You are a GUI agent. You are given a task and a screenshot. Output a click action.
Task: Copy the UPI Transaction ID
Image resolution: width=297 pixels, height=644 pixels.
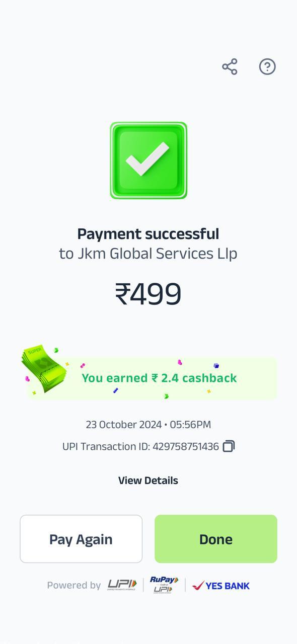pos(229,446)
